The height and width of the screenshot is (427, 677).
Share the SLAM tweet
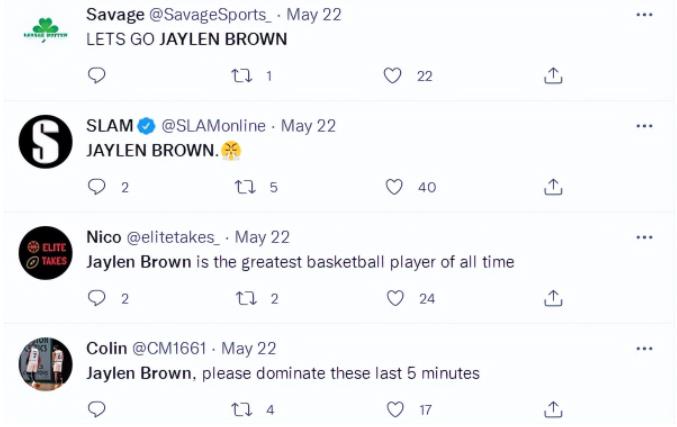coord(553,187)
